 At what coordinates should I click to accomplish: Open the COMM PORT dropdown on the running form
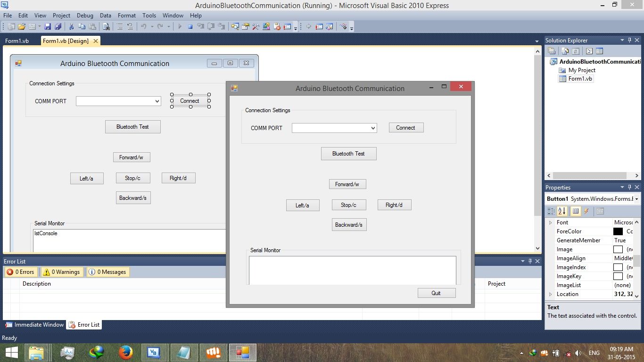point(373,128)
